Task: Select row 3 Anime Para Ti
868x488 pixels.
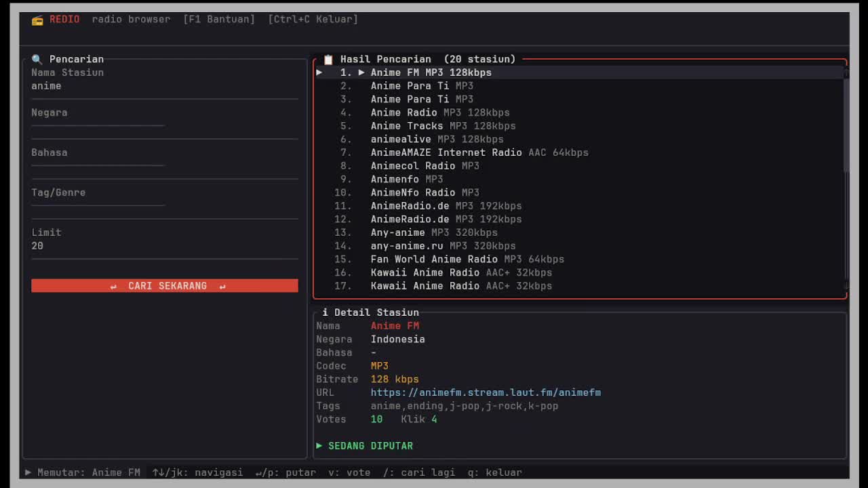Action: coord(580,99)
